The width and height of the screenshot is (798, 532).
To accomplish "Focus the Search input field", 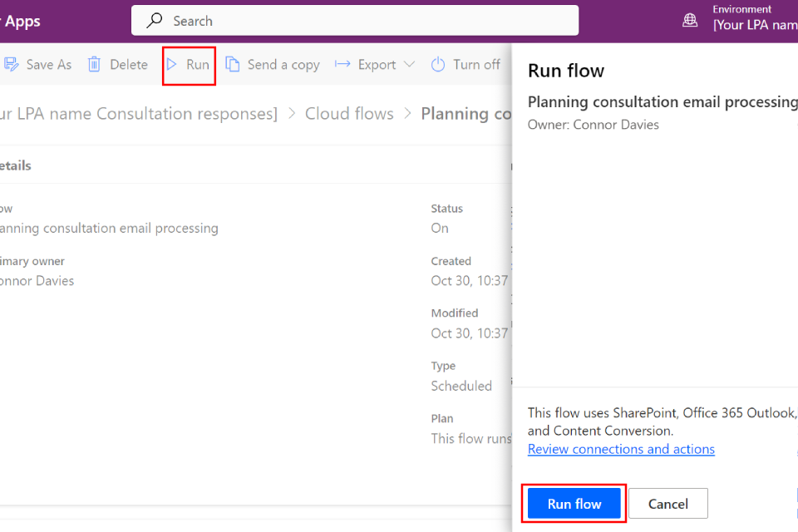I will click(366, 21).
